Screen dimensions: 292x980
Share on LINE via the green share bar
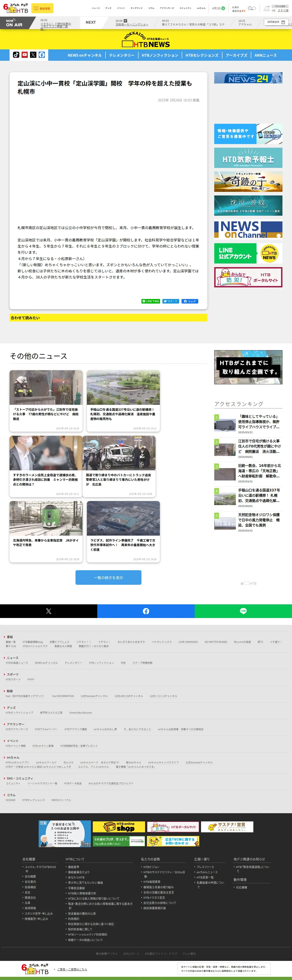(243, 611)
